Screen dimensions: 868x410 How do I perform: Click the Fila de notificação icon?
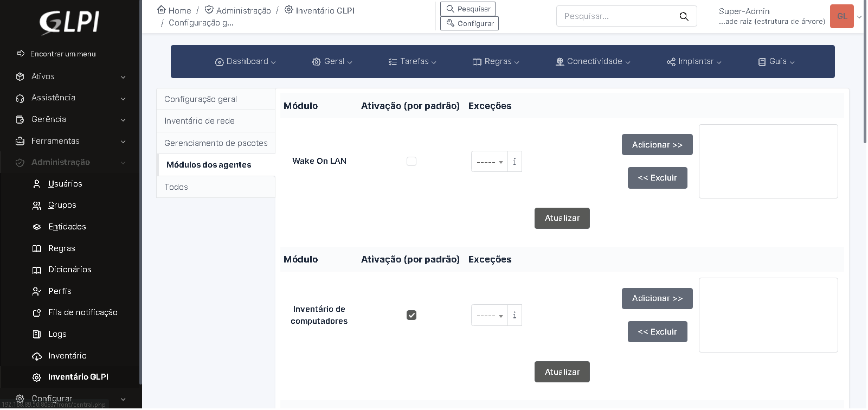coord(37,313)
